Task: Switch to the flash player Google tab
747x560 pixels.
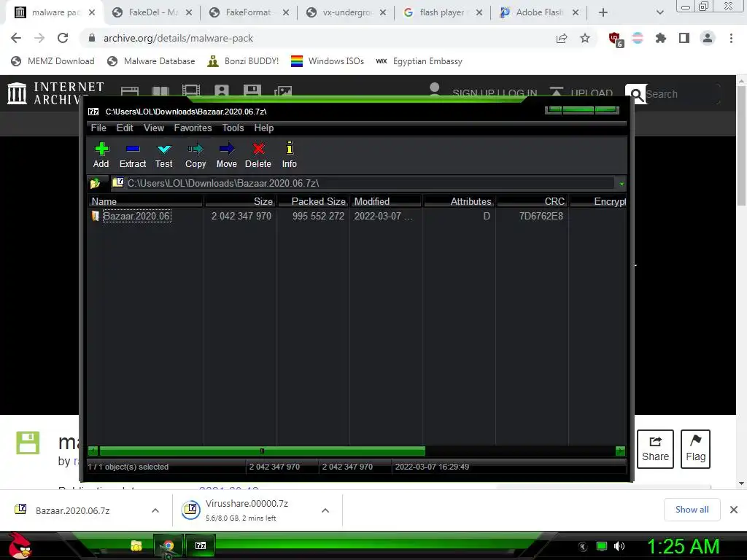Action: (441, 12)
